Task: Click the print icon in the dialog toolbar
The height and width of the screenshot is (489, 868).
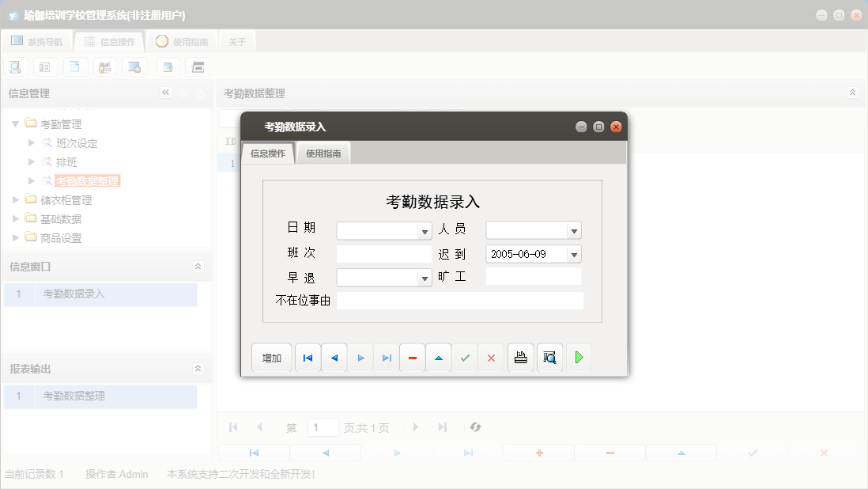Action: pyautogui.click(x=520, y=358)
